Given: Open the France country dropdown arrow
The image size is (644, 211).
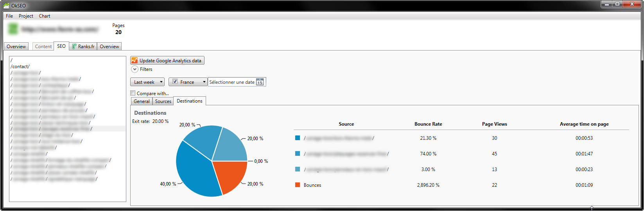Looking at the screenshot, I should tap(204, 82).
